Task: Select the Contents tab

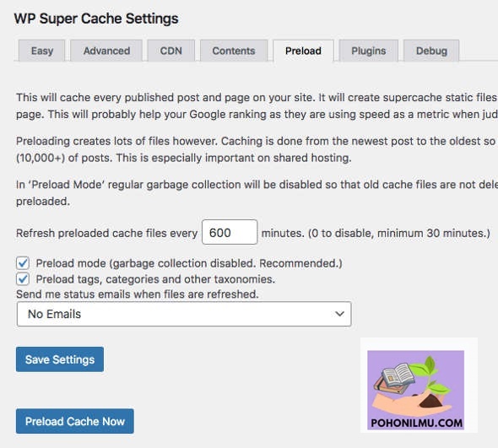Action: tap(234, 51)
